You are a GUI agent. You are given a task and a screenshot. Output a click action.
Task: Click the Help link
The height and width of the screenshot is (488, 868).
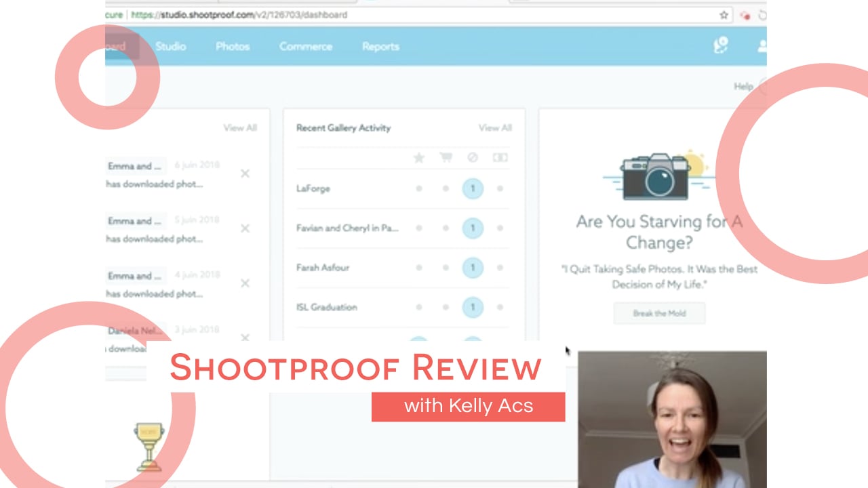(743, 86)
